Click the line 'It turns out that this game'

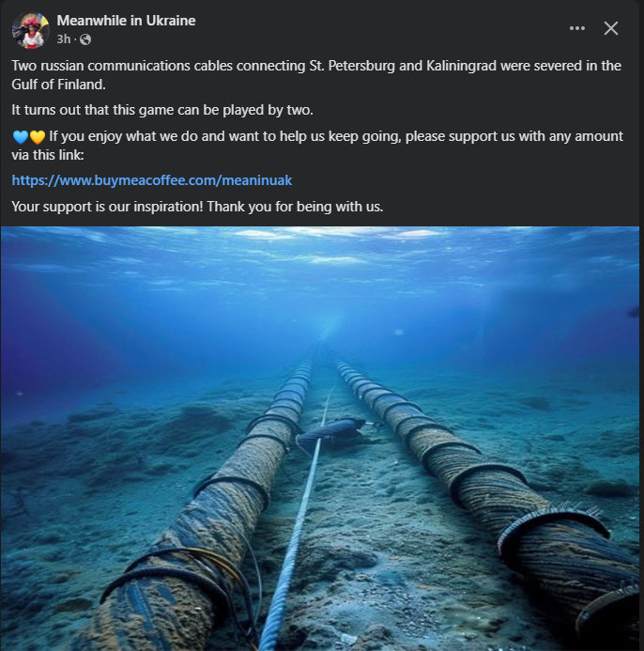click(x=162, y=110)
